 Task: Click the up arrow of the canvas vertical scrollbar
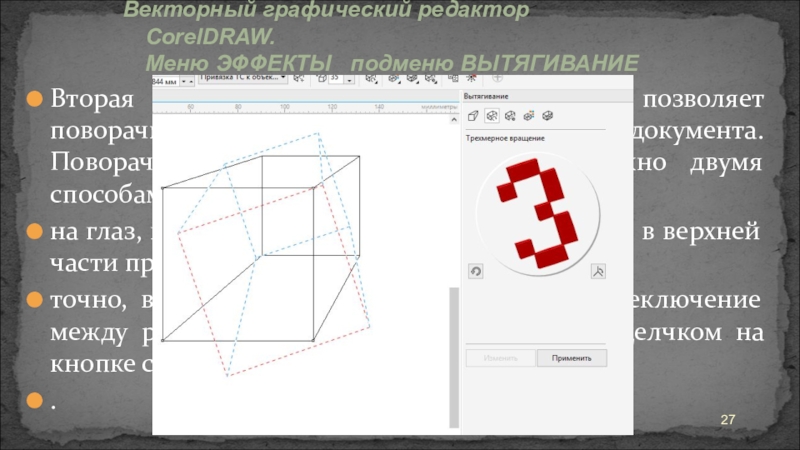[x=454, y=120]
